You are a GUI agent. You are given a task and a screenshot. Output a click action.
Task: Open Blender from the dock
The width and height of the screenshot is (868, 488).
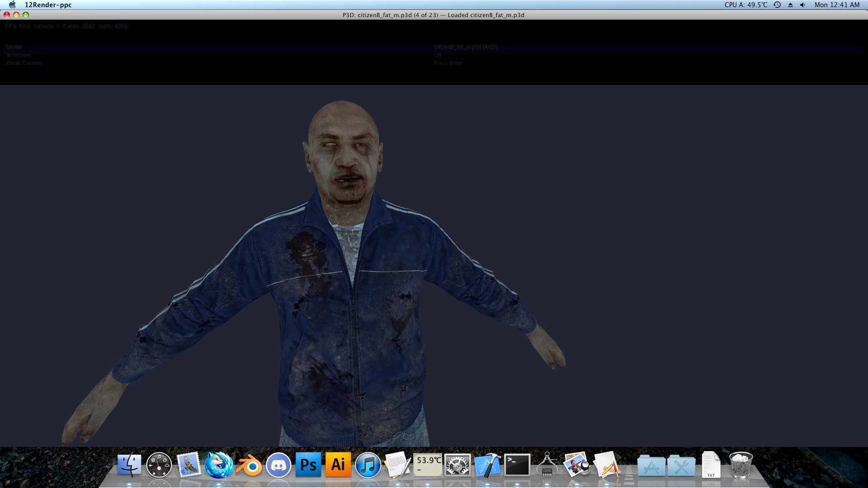coord(249,465)
